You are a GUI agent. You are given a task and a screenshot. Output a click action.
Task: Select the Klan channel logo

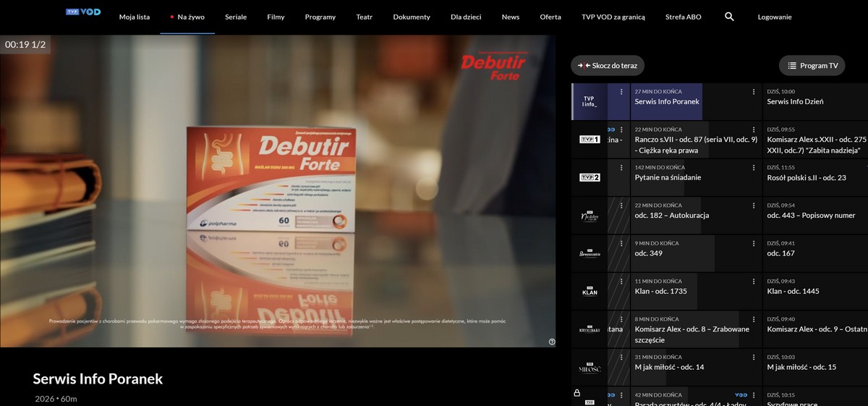pyautogui.click(x=590, y=292)
